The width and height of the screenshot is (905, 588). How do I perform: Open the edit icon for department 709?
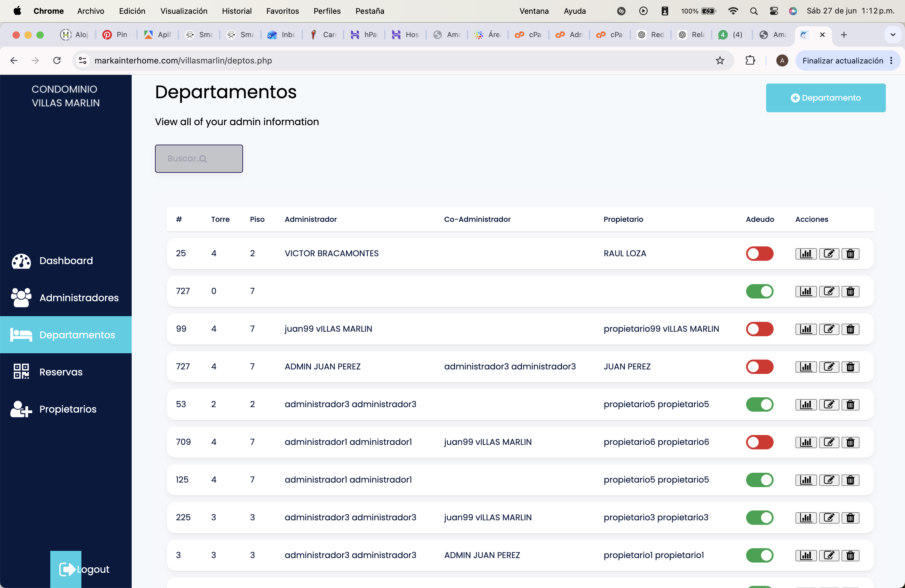click(829, 442)
